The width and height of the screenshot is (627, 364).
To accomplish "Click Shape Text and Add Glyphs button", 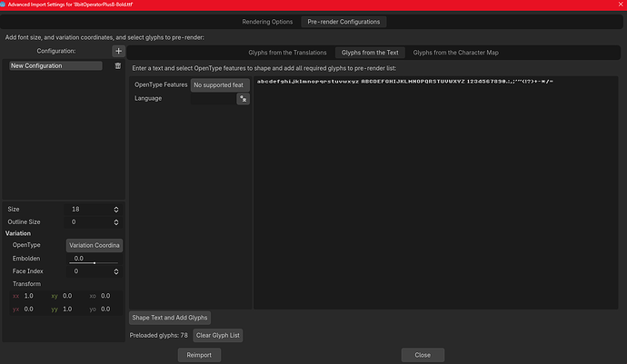I will (x=170, y=318).
